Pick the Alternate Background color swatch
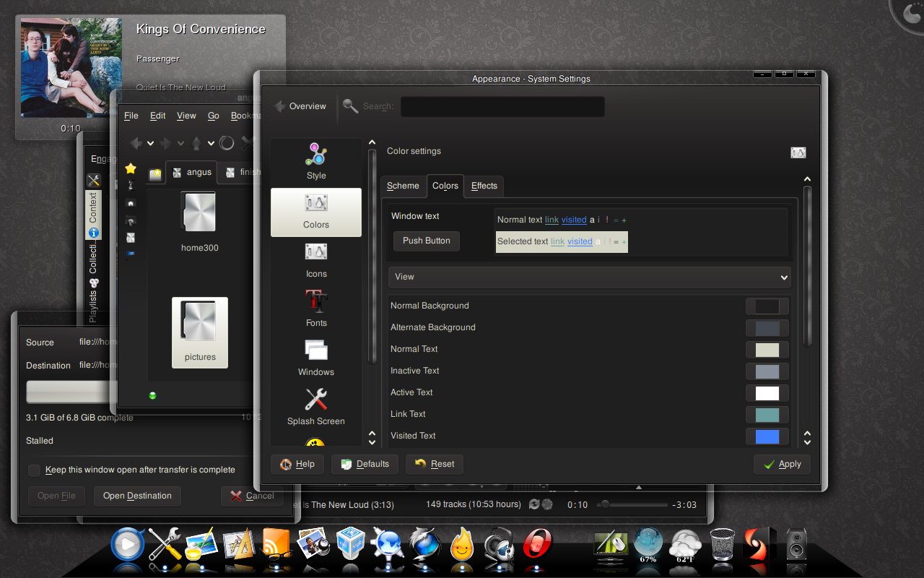924x578 pixels. point(767,328)
